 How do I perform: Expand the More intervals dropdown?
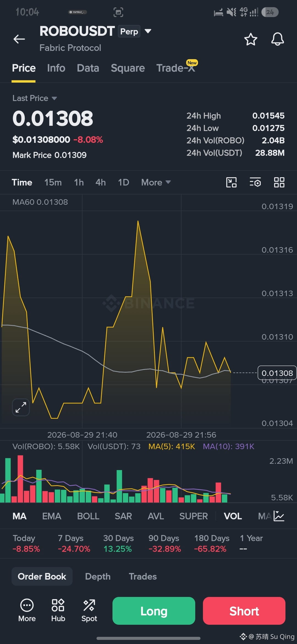tap(156, 182)
